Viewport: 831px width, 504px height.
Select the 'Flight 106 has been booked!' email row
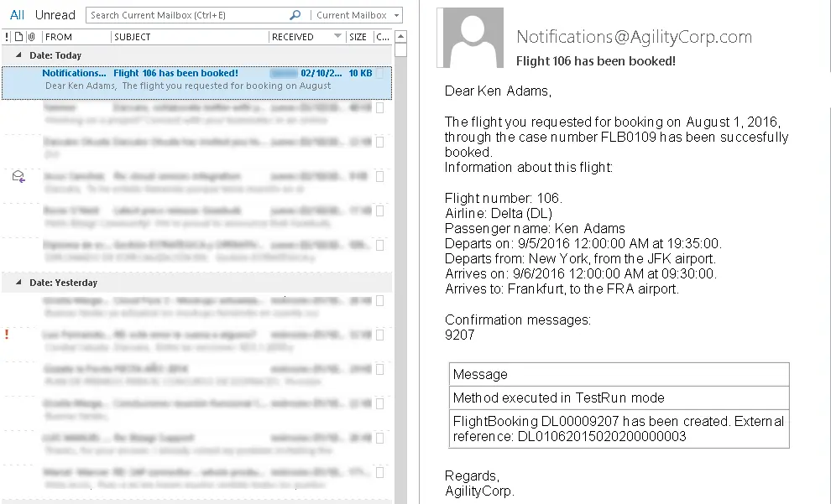click(x=196, y=82)
